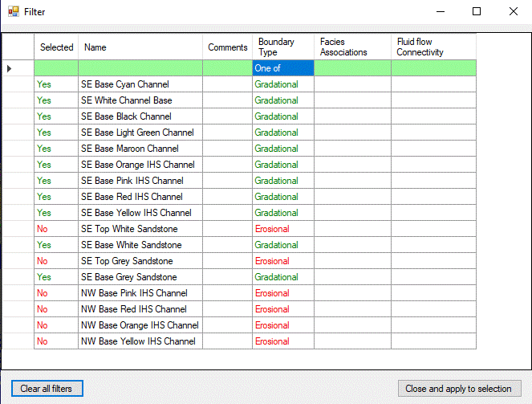Click Erosional value for SE Top Grey Sandstone
The width and height of the screenshot is (532, 404).
pyautogui.click(x=272, y=261)
